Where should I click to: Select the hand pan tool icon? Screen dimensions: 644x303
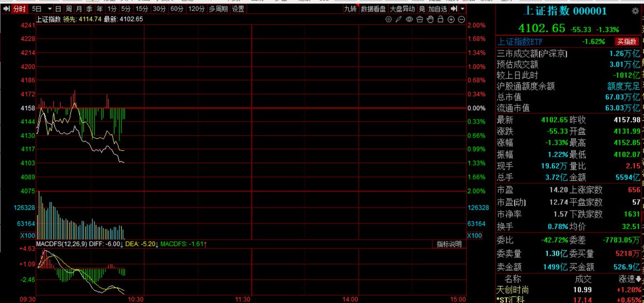430,19
